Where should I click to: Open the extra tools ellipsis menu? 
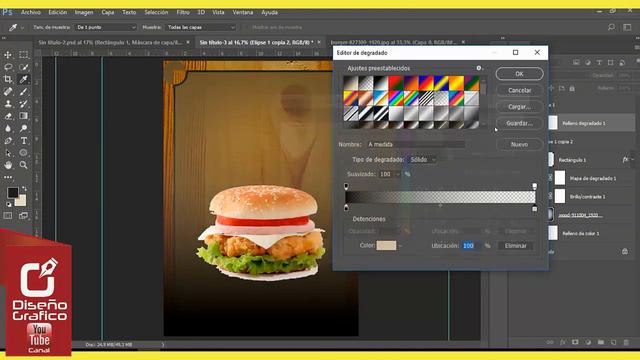8,178
